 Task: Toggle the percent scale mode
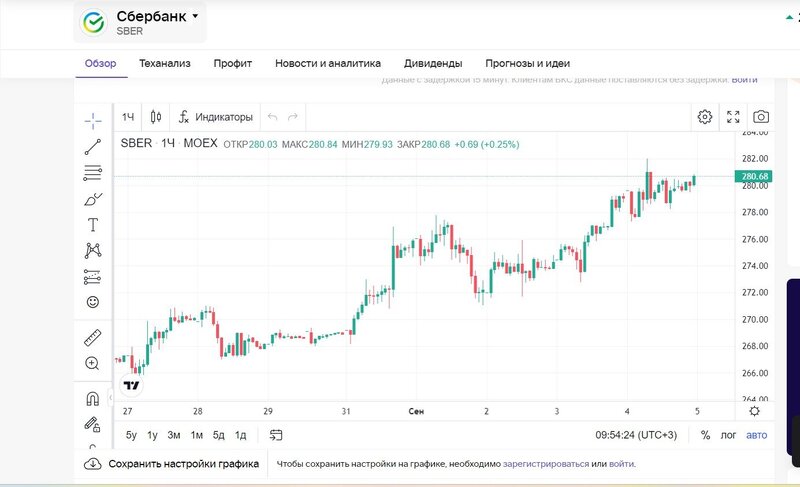point(705,435)
